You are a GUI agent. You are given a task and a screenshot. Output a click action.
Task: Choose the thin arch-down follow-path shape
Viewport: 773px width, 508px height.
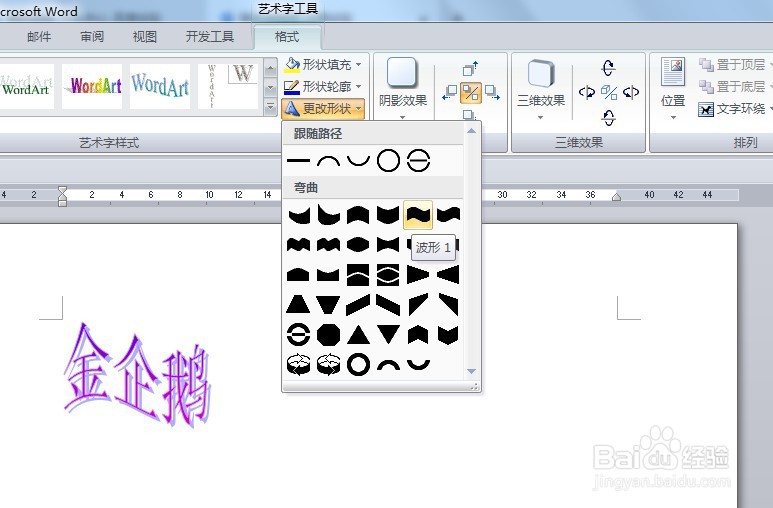(358, 161)
